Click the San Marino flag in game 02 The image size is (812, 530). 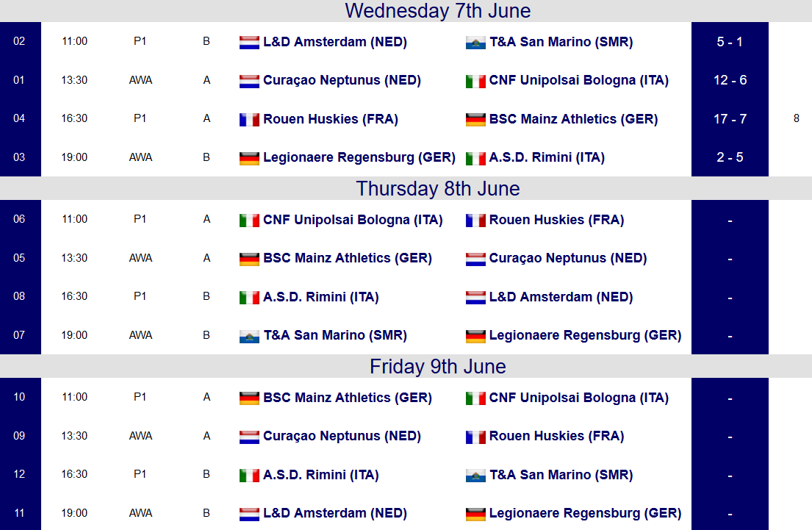475,43
